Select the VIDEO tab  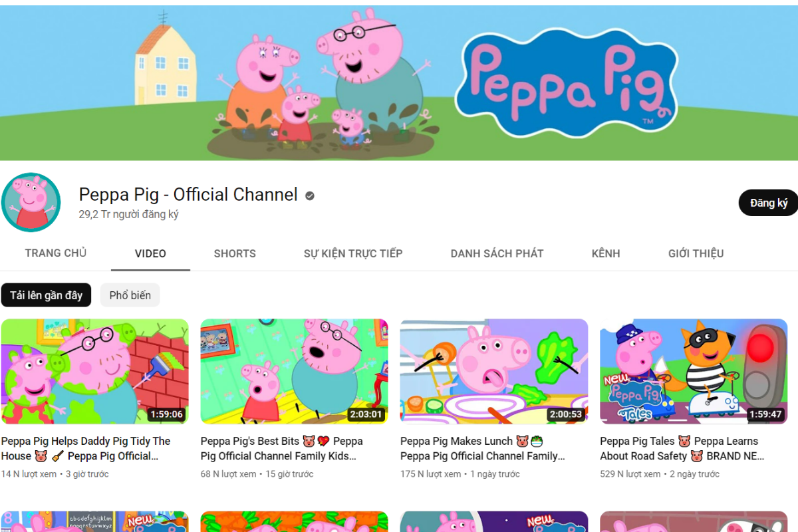pos(150,253)
